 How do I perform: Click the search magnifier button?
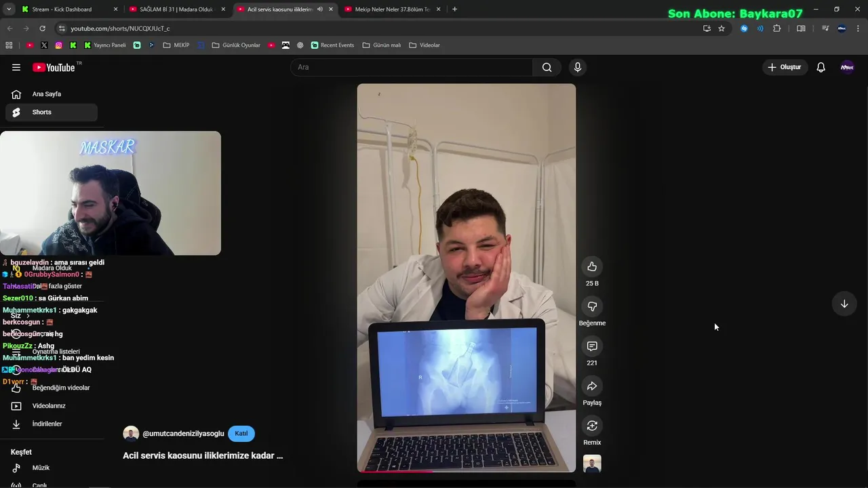click(x=547, y=67)
